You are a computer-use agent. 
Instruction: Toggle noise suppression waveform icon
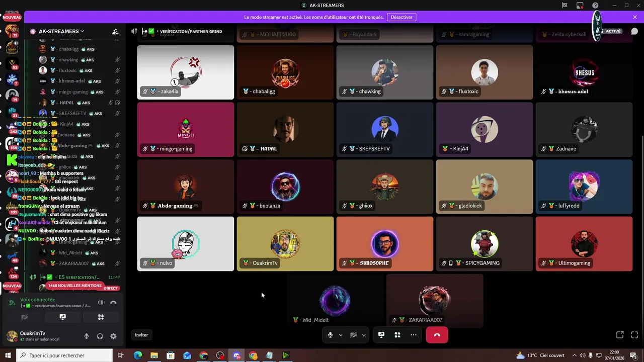coord(101,302)
